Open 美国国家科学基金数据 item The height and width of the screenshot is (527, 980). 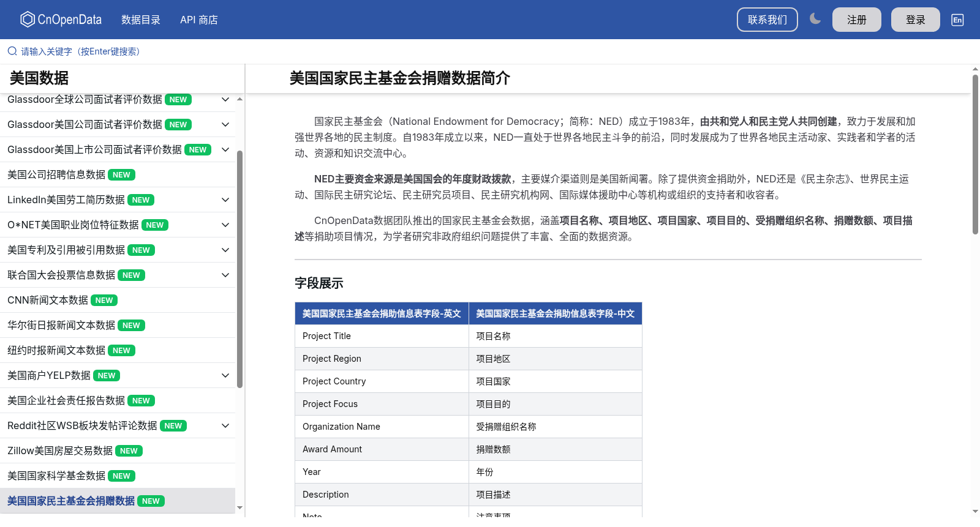(x=118, y=476)
